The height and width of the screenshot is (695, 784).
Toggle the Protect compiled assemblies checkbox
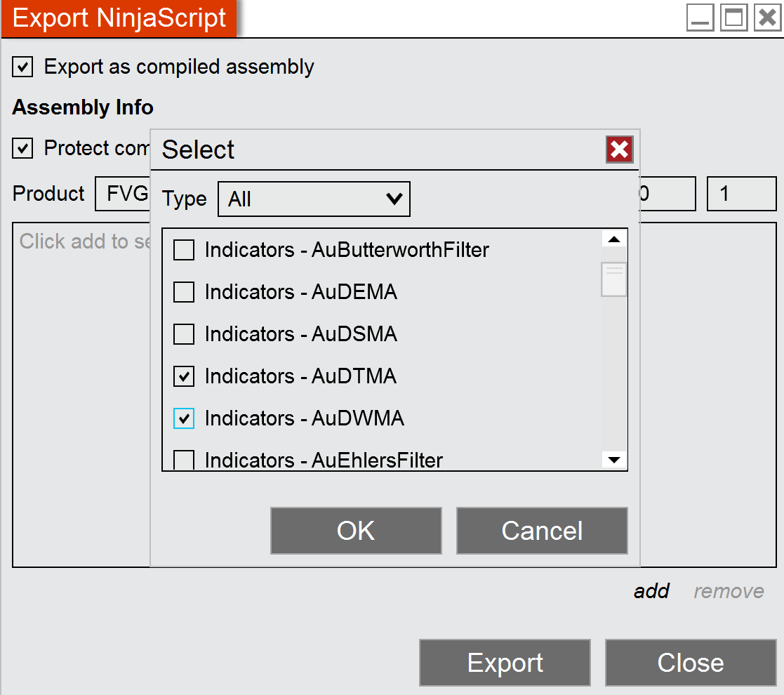(x=22, y=149)
